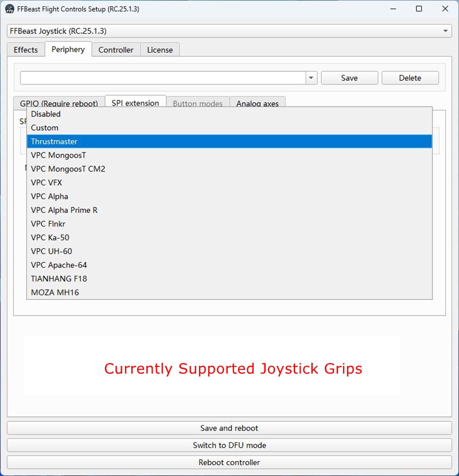459x476 pixels.
Task: Pick the Thrustmaster grip option
Action: 55,142
